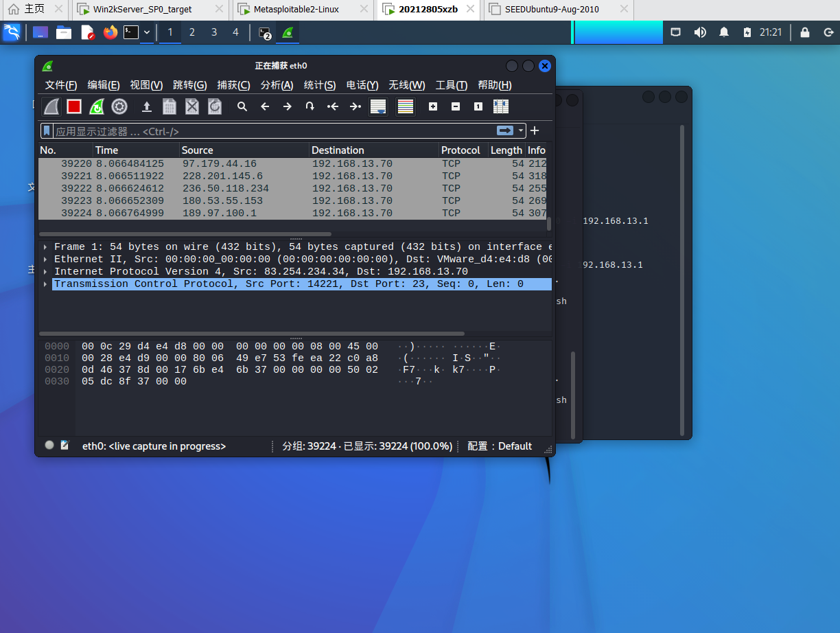The height and width of the screenshot is (633, 840).
Task: Click the packet list vertical scrollbar thumb
Action: 548,224
